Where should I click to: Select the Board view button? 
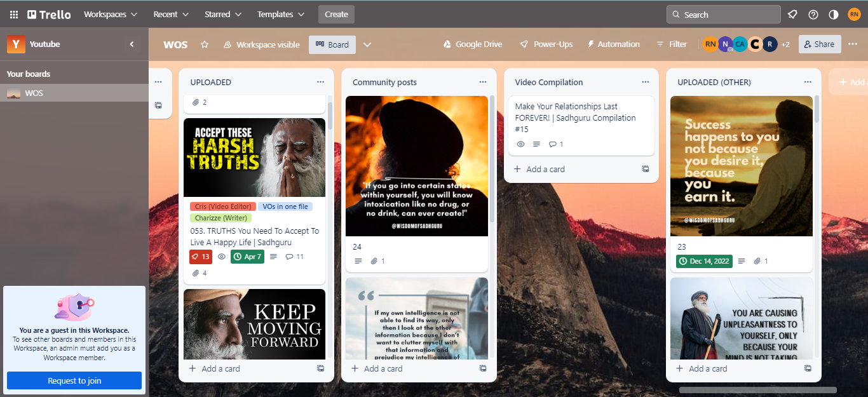click(332, 44)
